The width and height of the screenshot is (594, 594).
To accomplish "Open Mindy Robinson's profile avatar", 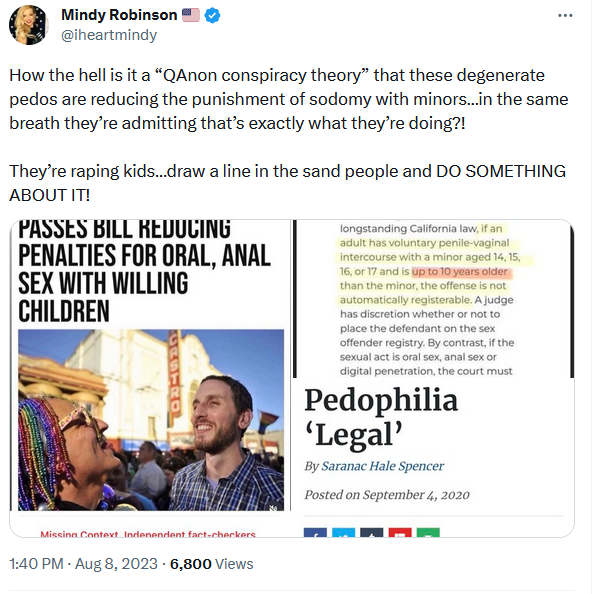I will click(29, 25).
